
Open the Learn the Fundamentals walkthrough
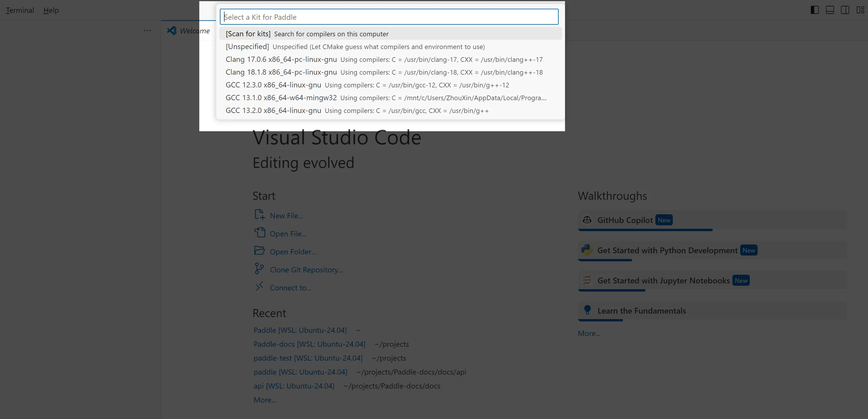712,311
